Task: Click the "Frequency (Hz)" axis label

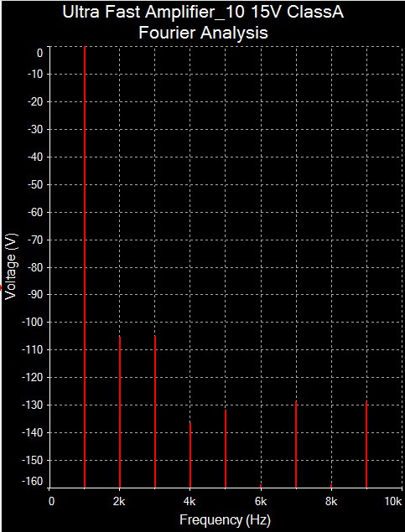Action: pos(225,519)
